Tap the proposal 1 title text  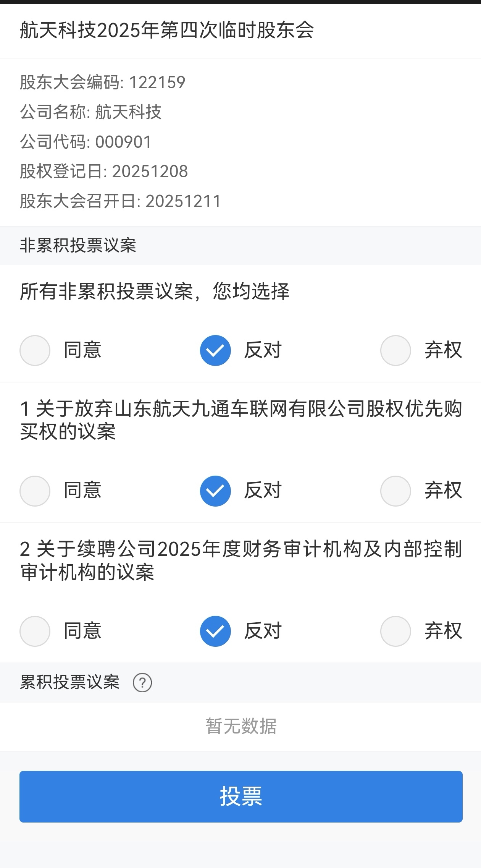pos(240,420)
